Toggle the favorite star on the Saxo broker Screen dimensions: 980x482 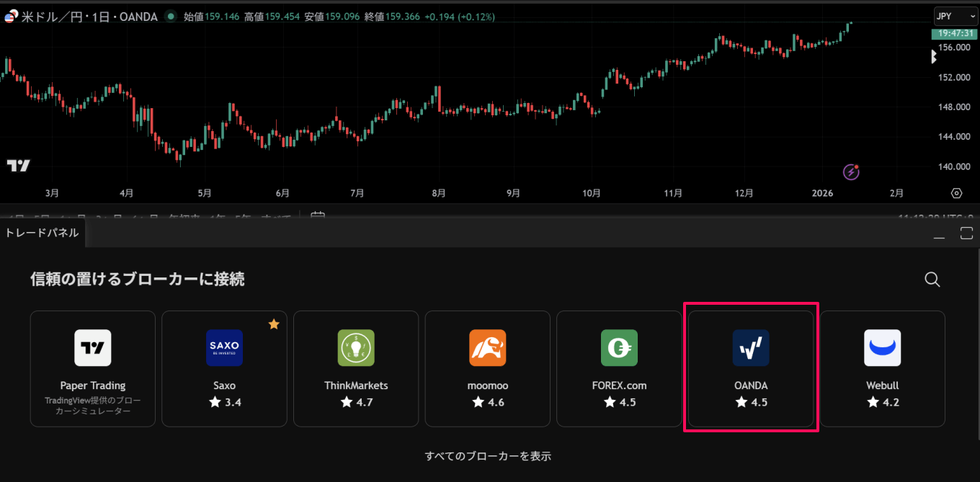[274, 324]
